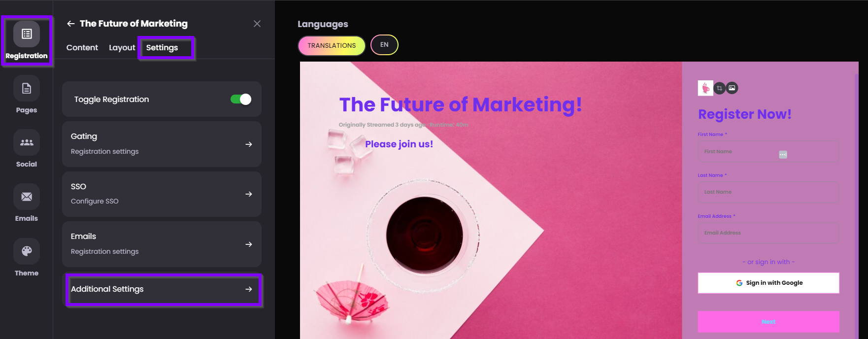The width and height of the screenshot is (868, 339).
Task: Switch to the Layout tab
Action: pos(122,48)
